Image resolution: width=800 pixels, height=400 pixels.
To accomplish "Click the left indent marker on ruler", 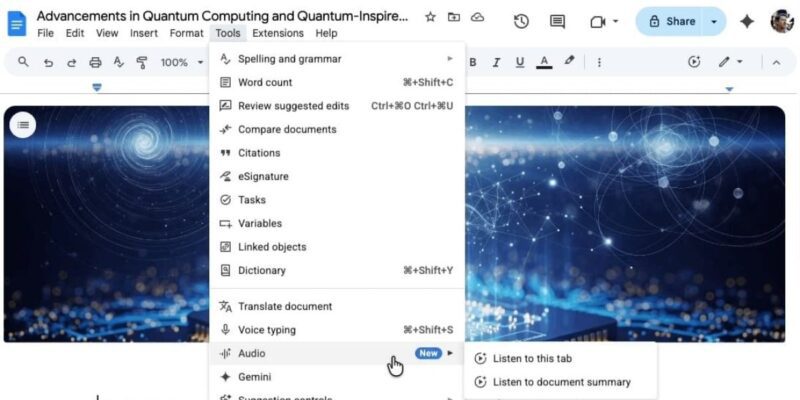I will 97,88.
